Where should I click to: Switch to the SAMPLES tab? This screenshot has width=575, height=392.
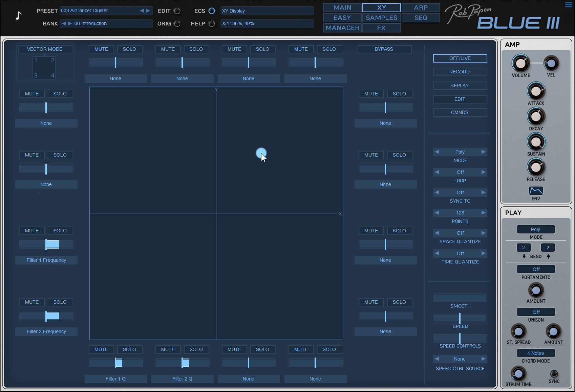pos(382,18)
